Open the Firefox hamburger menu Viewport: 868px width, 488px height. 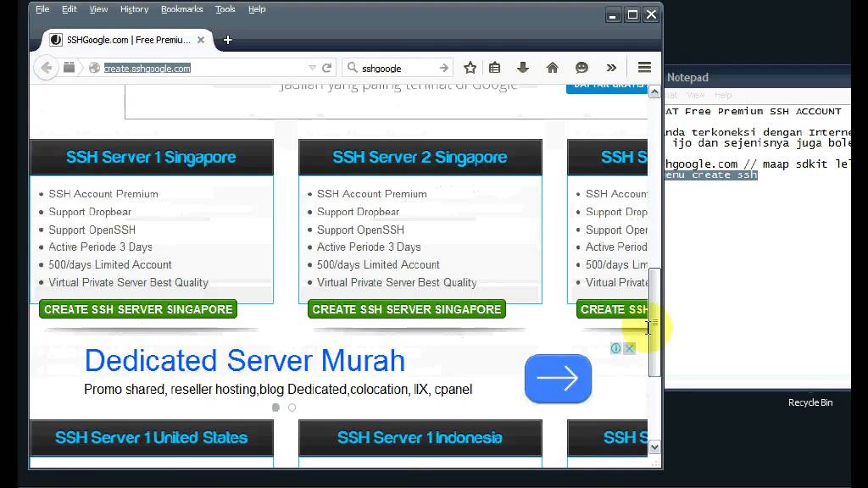tap(644, 68)
